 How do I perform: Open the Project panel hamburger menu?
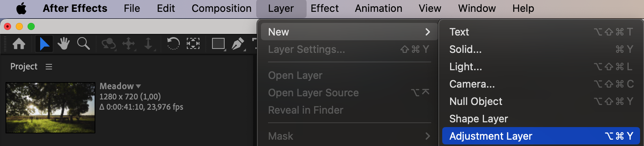coord(49,67)
